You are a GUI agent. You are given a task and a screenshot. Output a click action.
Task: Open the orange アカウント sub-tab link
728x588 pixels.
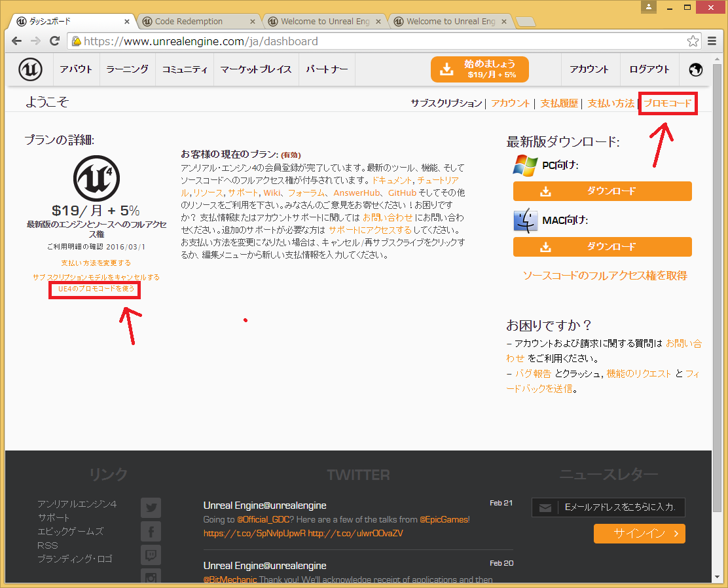point(510,103)
